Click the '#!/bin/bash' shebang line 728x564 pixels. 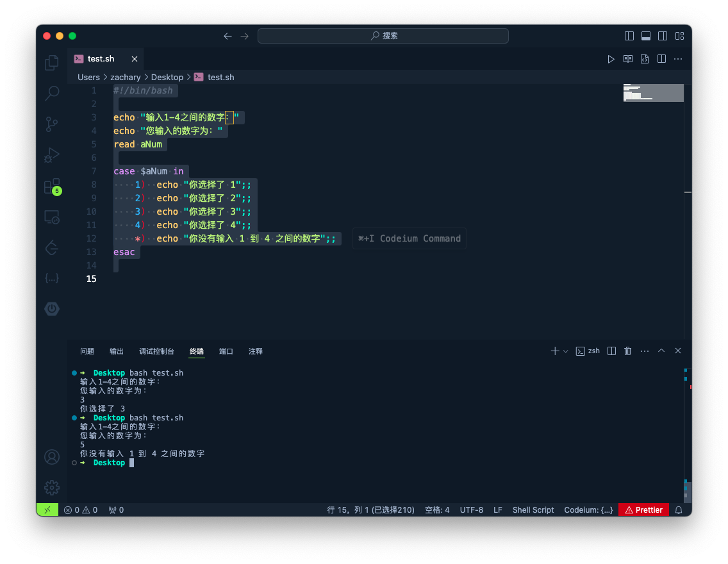pos(143,90)
